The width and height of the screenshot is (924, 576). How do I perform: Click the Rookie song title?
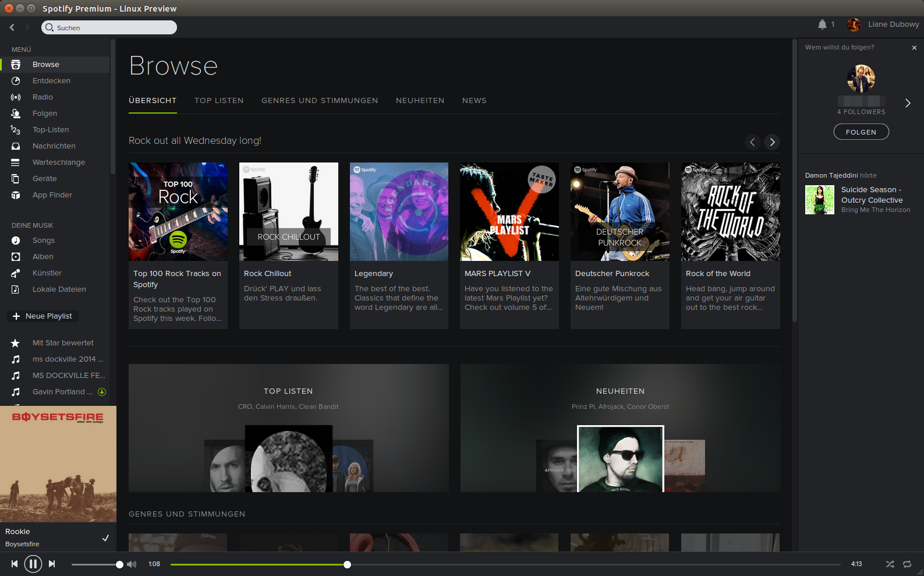point(17,532)
